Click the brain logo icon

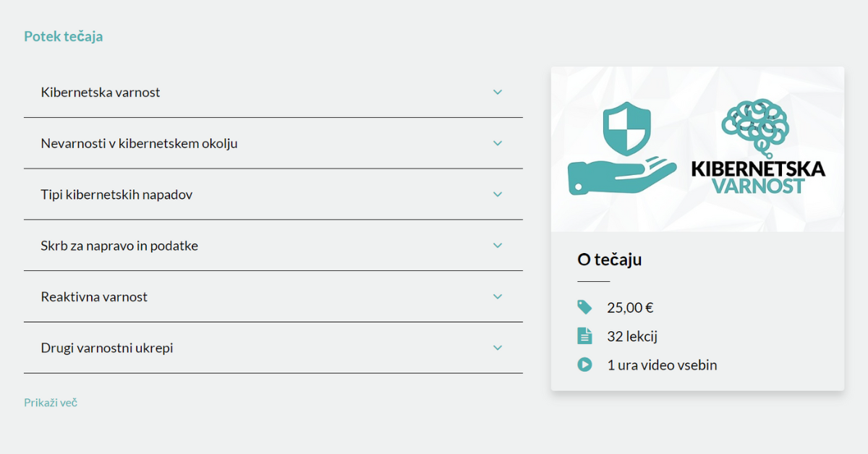coord(755,127)
